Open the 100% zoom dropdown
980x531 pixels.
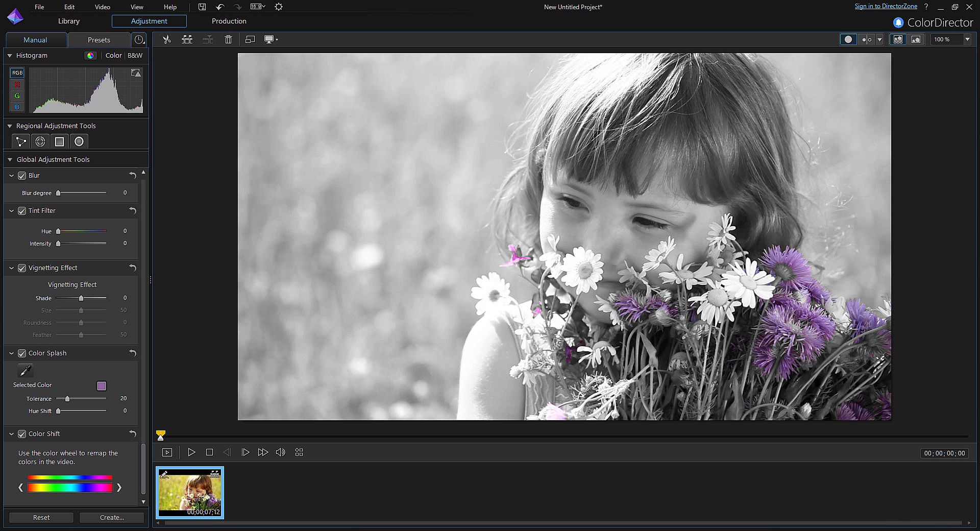[x=967, y=39]
